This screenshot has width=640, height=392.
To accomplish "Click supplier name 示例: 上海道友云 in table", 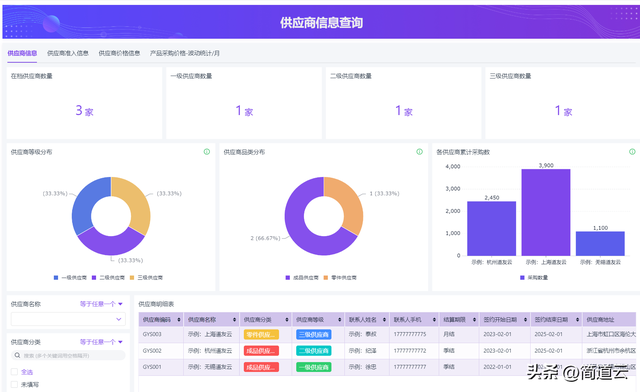I will click(210, 334).
